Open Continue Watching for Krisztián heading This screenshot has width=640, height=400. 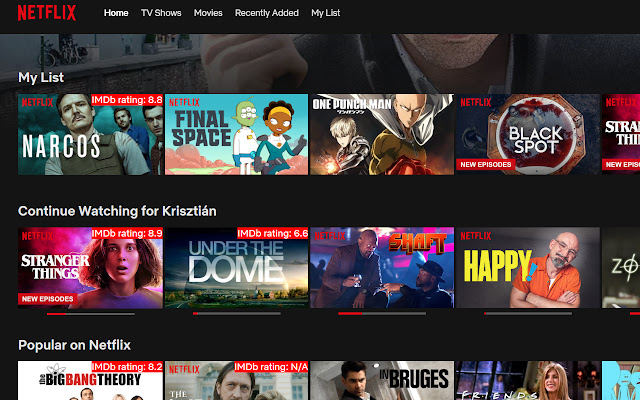(x=117, y=211)
